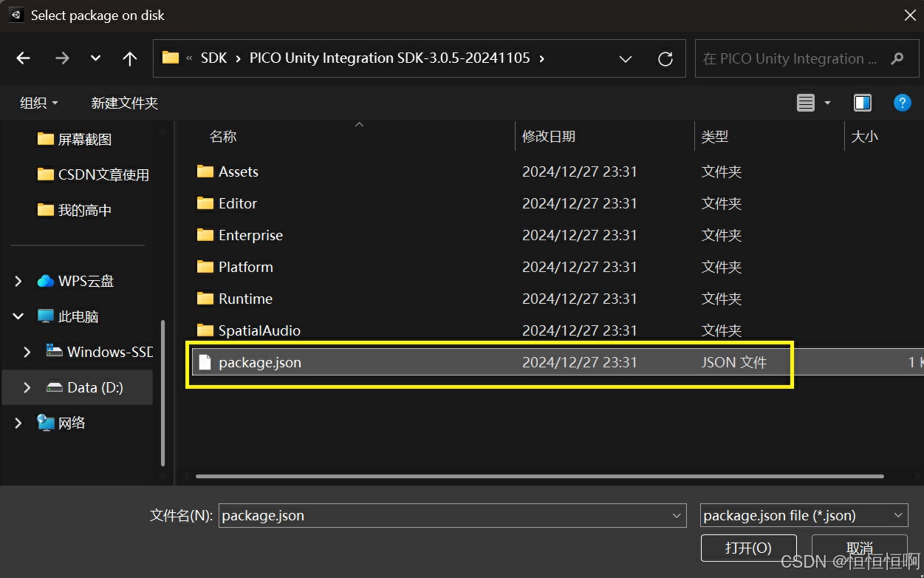Viewport: 924px width, 578px height.
Task: Click the folder icon in address bar
Action: (171, 58)
